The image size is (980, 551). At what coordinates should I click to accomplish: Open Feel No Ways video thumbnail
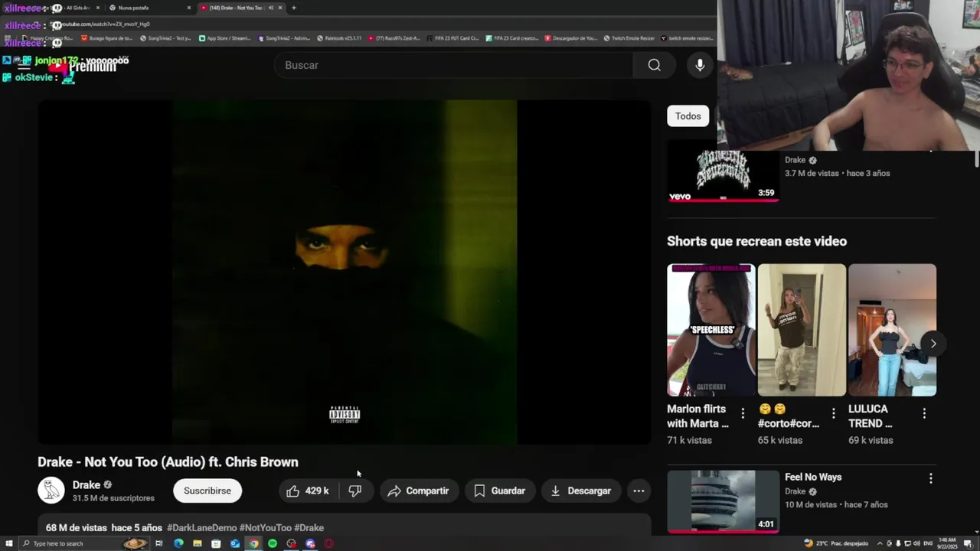(723, 500)
